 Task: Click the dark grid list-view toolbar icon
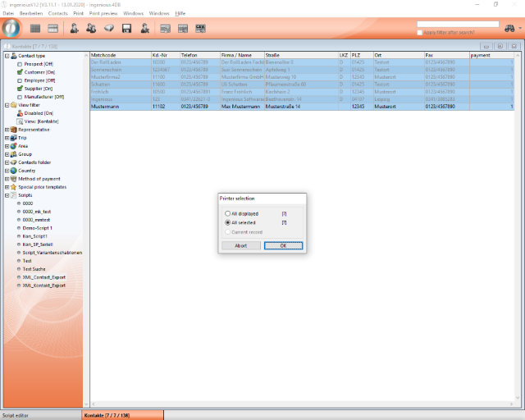click(x=35, y=29)
